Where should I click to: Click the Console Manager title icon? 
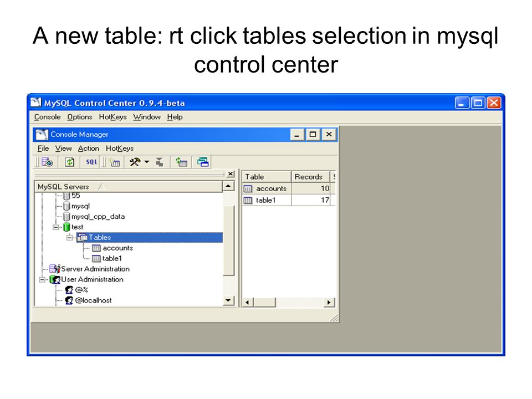(42, 134)
